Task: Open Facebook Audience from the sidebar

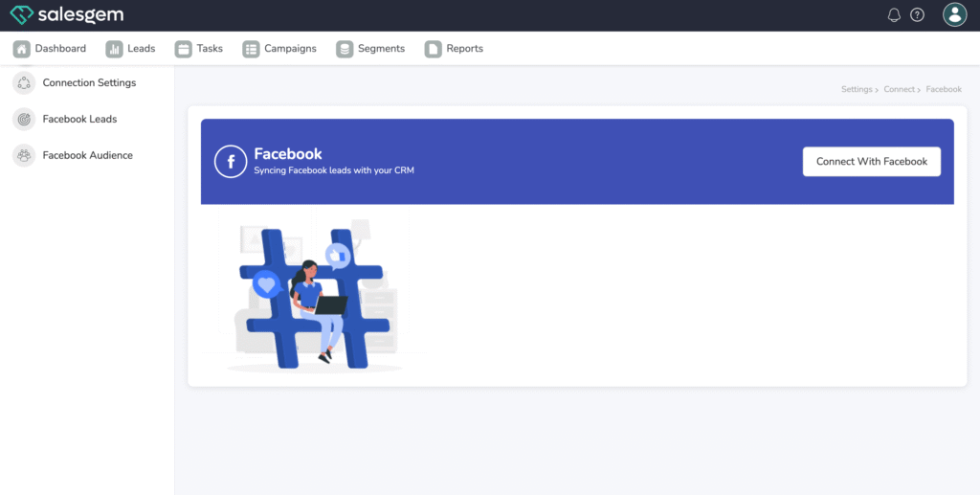Action: click(x=87, y=155)
